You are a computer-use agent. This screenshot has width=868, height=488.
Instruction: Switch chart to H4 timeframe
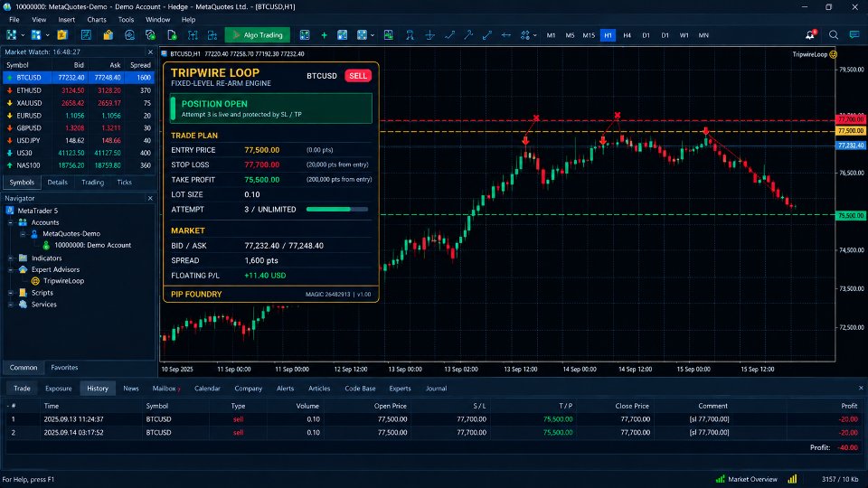coord(627,35)
